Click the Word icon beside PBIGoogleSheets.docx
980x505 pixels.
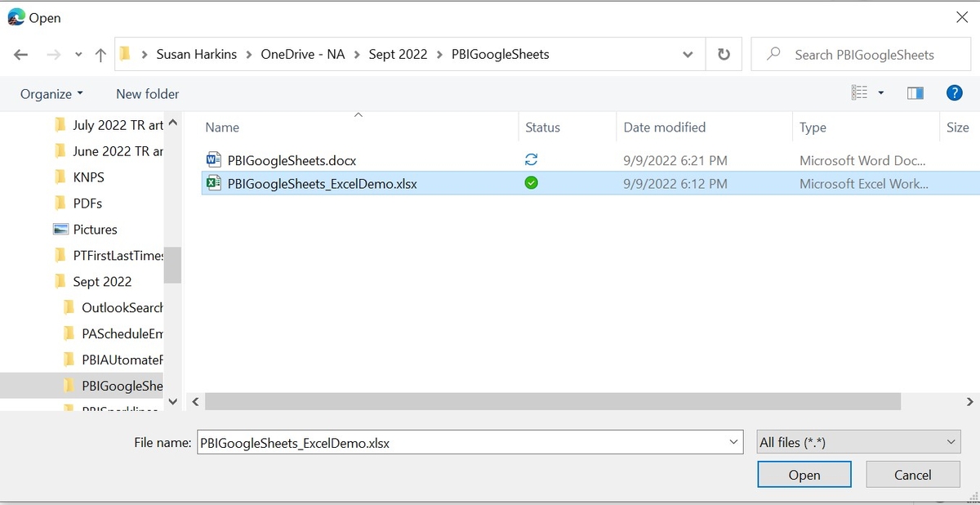[213, 159]
